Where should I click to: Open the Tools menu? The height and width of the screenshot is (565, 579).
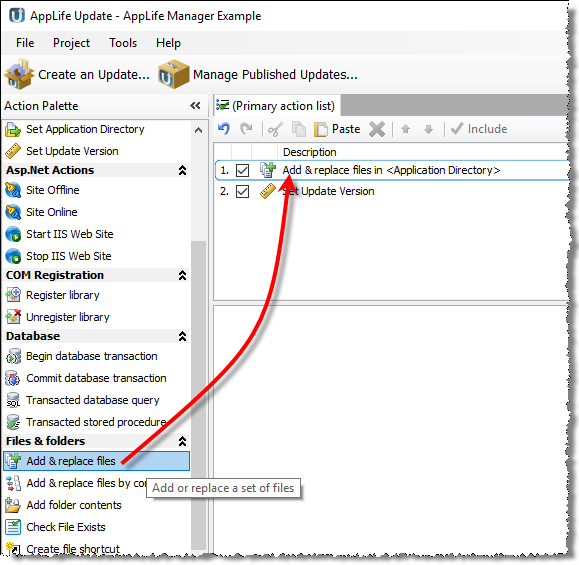(123, 43)
